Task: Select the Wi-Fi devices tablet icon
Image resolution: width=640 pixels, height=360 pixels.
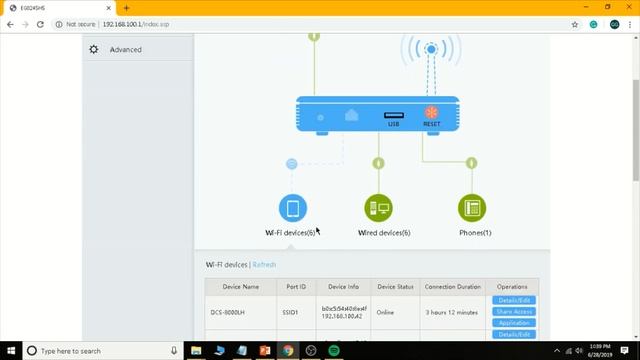Action: coord(293,208)
